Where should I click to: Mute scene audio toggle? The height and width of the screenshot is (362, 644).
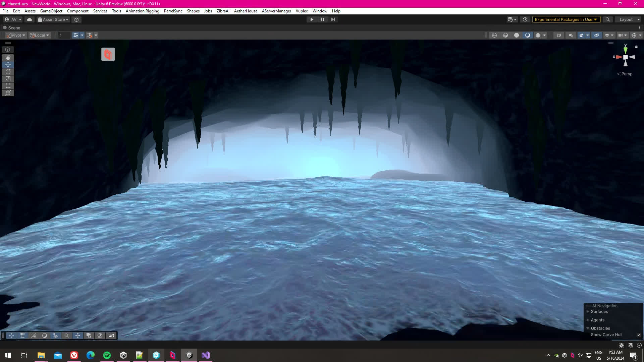tap(571, 35)
